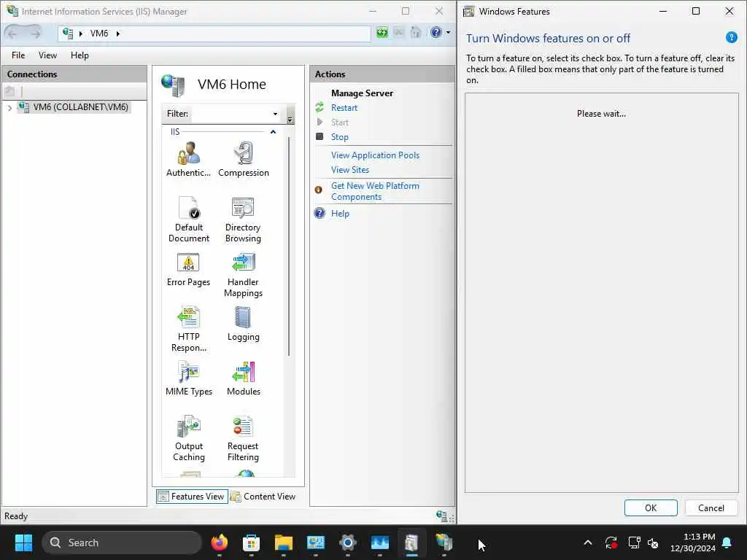Click the taskbar Search box
This screenshot has width=747, height=560.
(122, 542)
